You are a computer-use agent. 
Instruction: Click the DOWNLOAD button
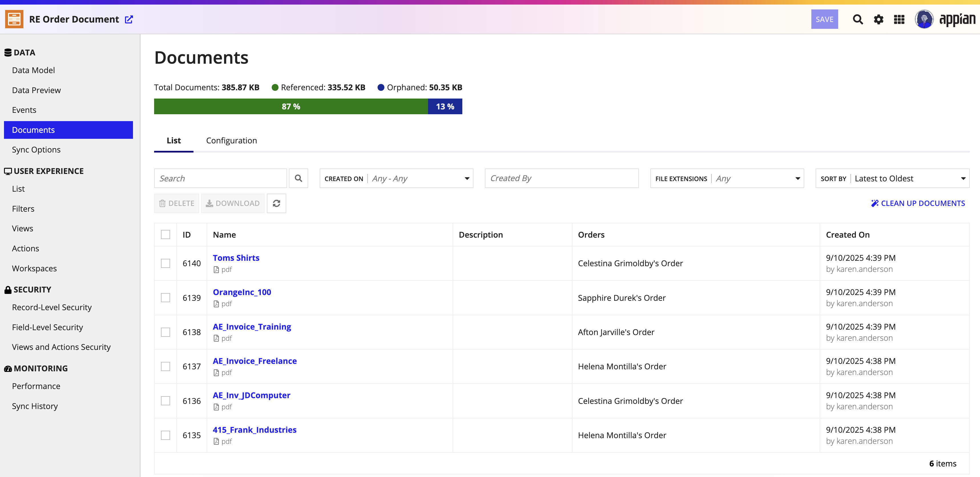[233, 203]
